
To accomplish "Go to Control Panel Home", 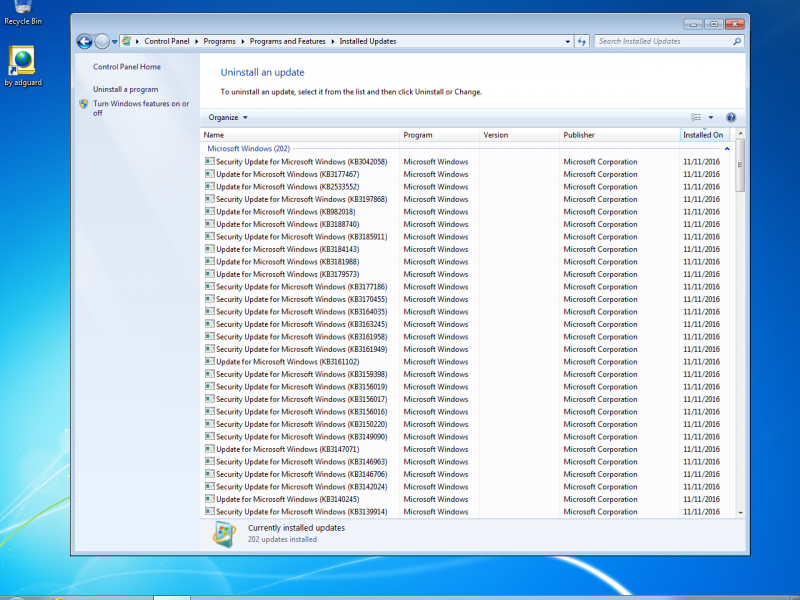I will coord(127,67).
